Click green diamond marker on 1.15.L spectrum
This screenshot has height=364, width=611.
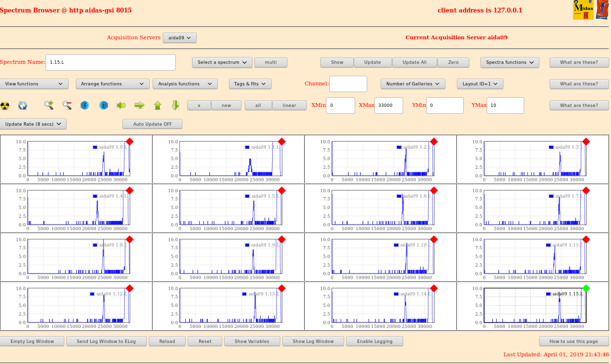click(586, 288)
